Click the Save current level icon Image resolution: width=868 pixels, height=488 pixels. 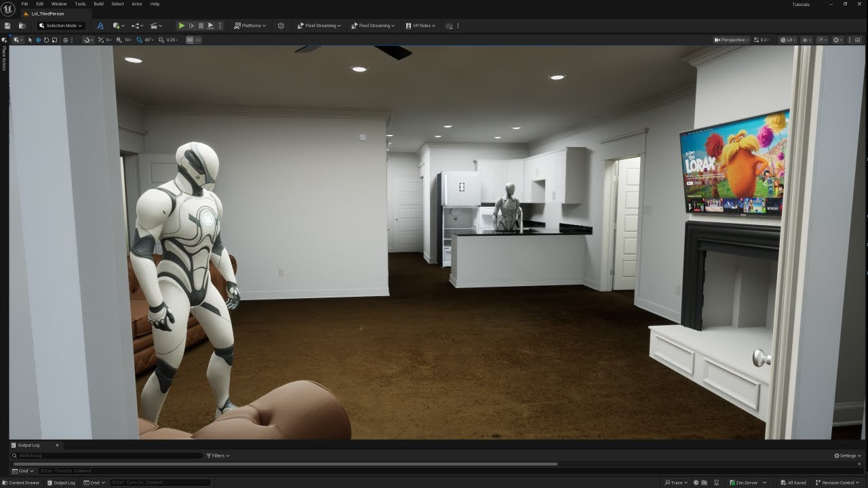tap(7, 26)
